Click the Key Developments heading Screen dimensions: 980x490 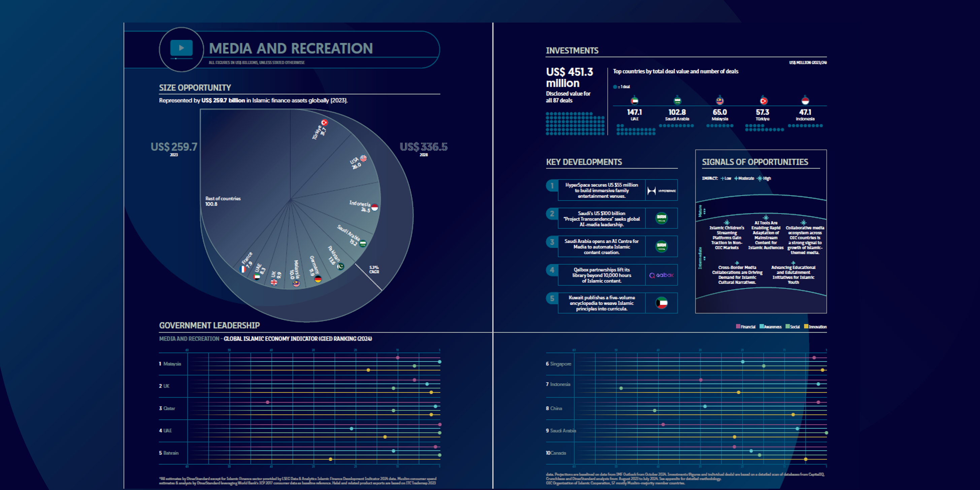pos(584,162)
